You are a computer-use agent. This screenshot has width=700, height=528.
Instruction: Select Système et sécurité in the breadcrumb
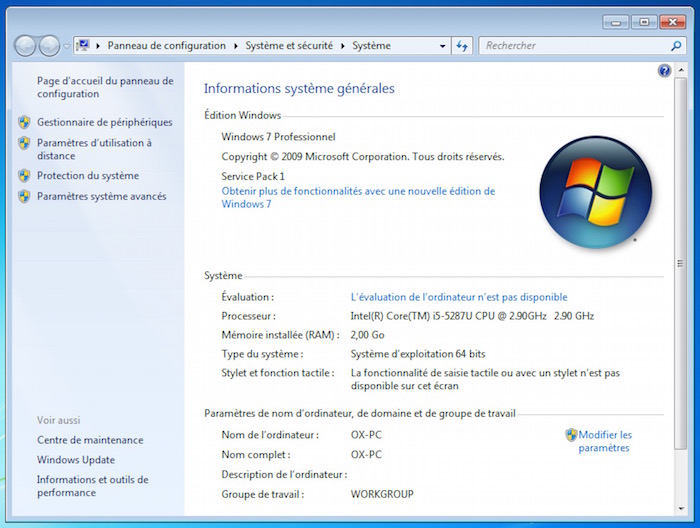(289, 46)
